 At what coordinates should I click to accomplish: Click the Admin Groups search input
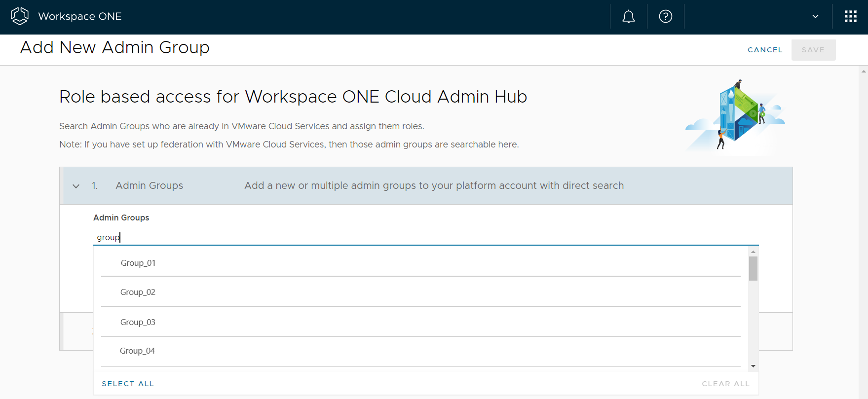(426, 237)
